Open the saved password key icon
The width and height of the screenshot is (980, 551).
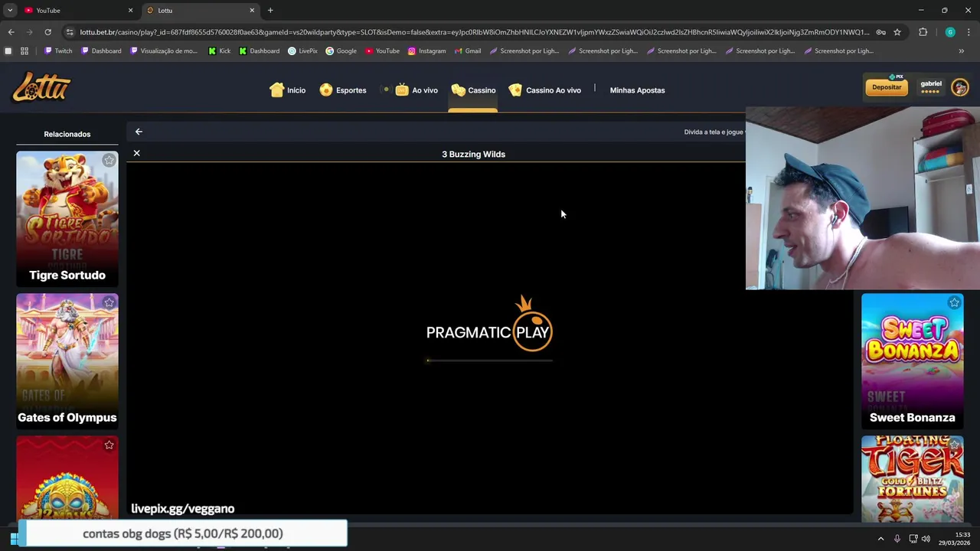[x=881, y=32]
